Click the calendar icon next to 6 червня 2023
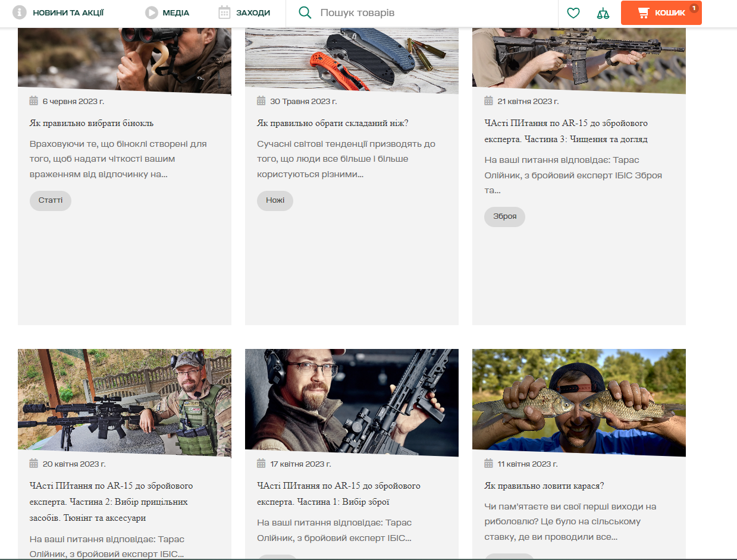This screenshot has width=737, height=560. tap(34, 101)
